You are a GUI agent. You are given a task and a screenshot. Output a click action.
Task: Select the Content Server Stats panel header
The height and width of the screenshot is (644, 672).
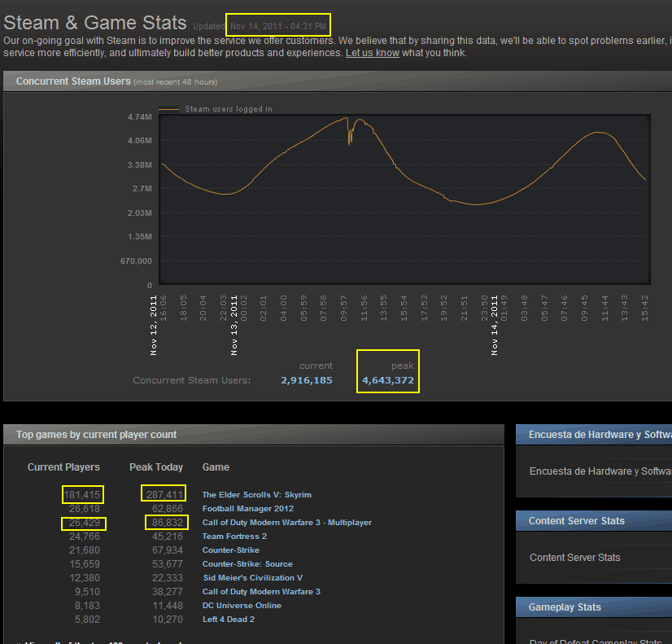click(x=594, y=521)
